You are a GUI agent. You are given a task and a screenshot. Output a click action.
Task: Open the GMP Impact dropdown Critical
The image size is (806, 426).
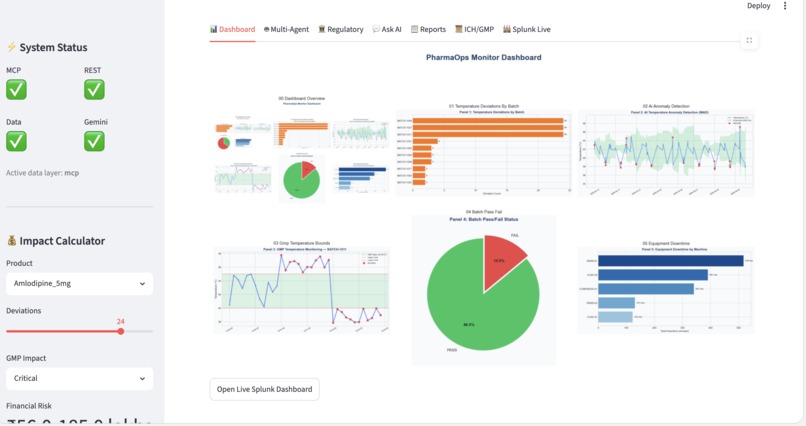[80, 378]
